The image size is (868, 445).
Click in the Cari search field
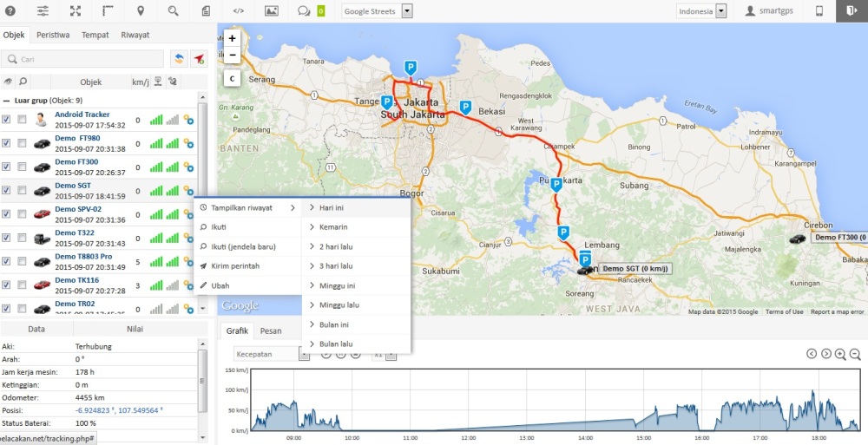pos(82,59)
